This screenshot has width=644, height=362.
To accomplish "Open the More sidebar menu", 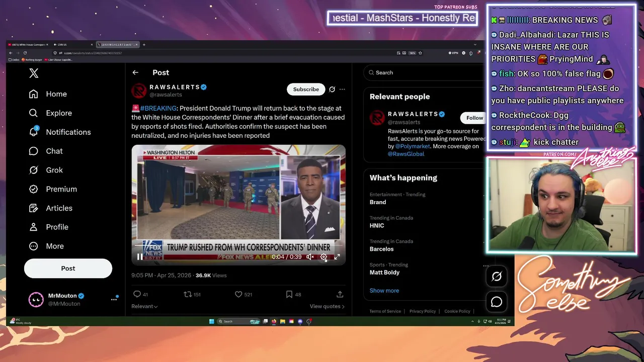I will 46,246.
